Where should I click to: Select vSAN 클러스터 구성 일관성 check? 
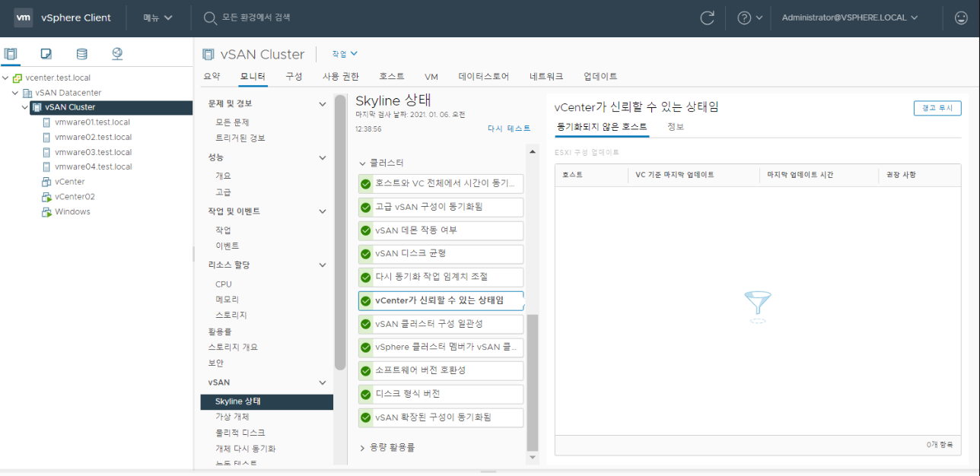pyautogui.click(x=441, y=324)
